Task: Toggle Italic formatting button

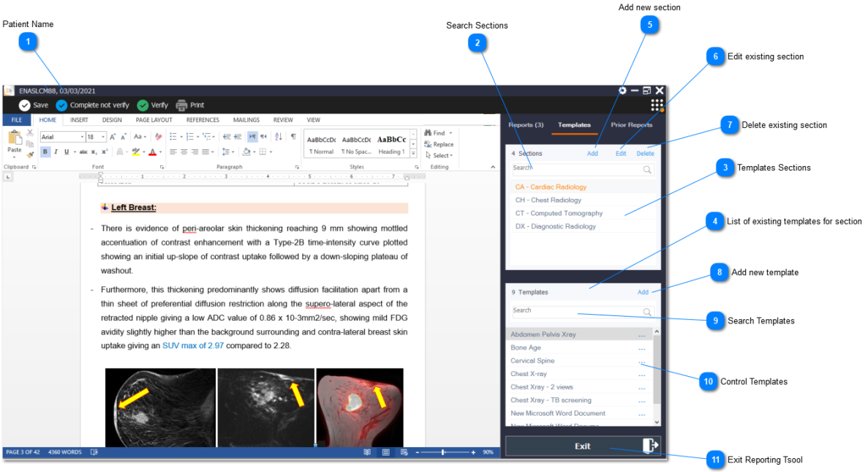Action: [x=56, y=151]
